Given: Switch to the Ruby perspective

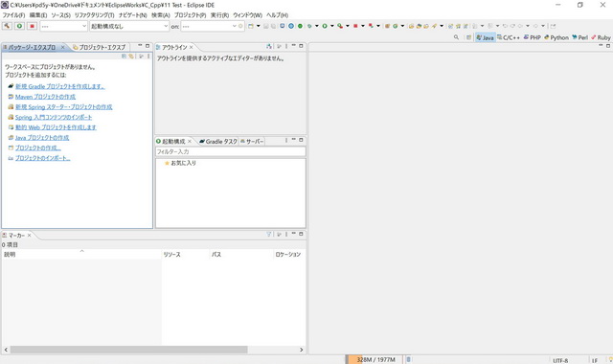Looking at the screenshot, I should point(602,37).
